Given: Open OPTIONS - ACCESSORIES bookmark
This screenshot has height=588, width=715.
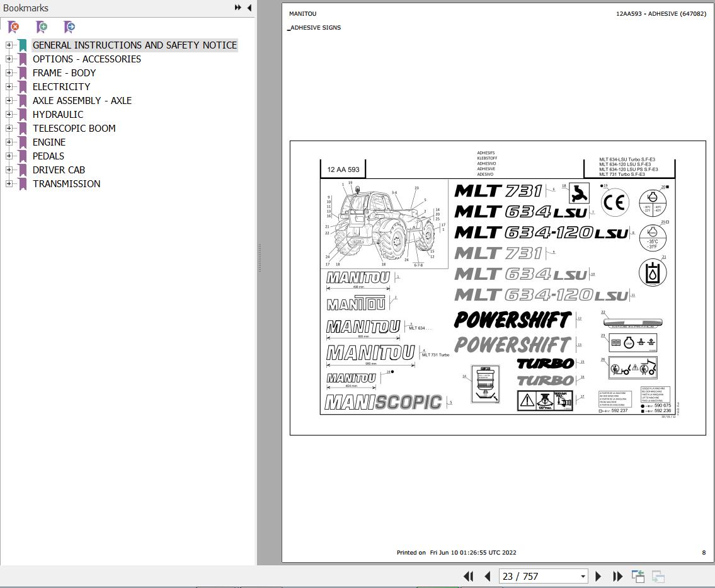Looking at the screenshot, I should pos(87,59).
